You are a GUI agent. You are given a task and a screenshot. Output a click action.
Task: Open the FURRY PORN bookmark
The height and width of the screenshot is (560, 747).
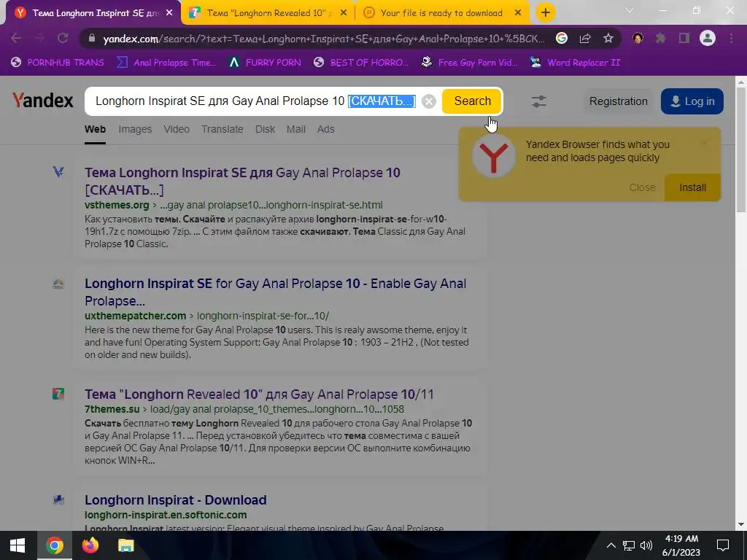pos(265,63)
